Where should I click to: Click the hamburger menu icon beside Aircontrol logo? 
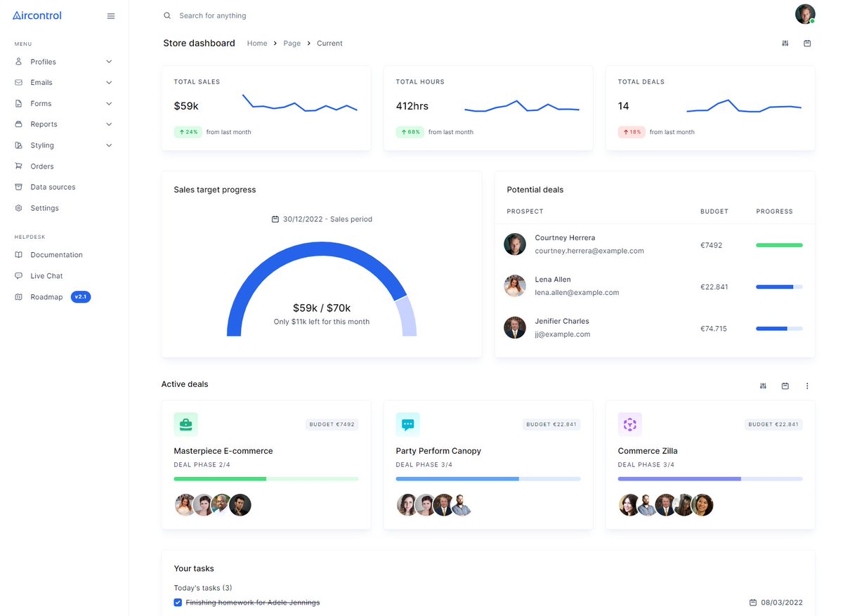[110, 15]
